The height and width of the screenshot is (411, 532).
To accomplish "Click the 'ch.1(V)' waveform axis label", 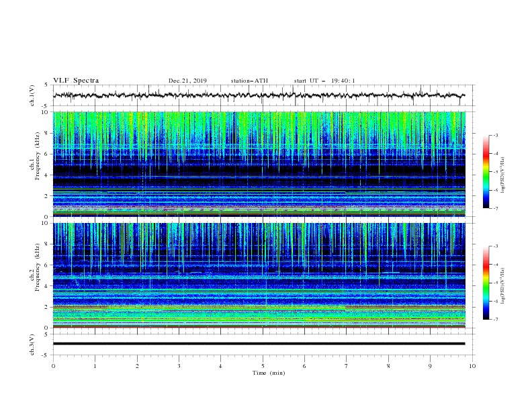I will coord(32,95).
